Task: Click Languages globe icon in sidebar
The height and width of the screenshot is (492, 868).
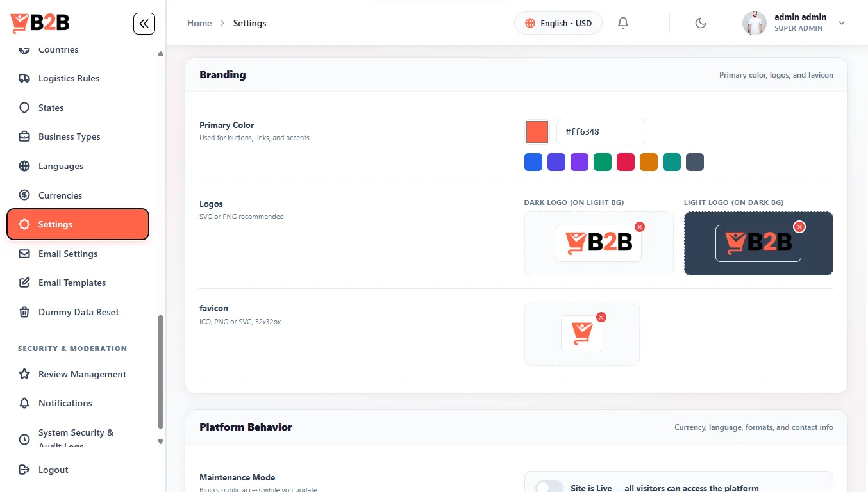Action: (24, 166)
